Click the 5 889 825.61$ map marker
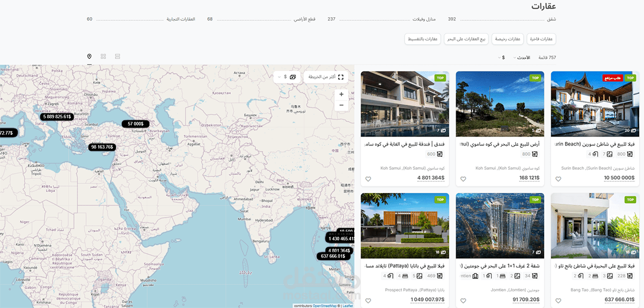Viewport: 644px width, 308px height. tap(56, 117)
